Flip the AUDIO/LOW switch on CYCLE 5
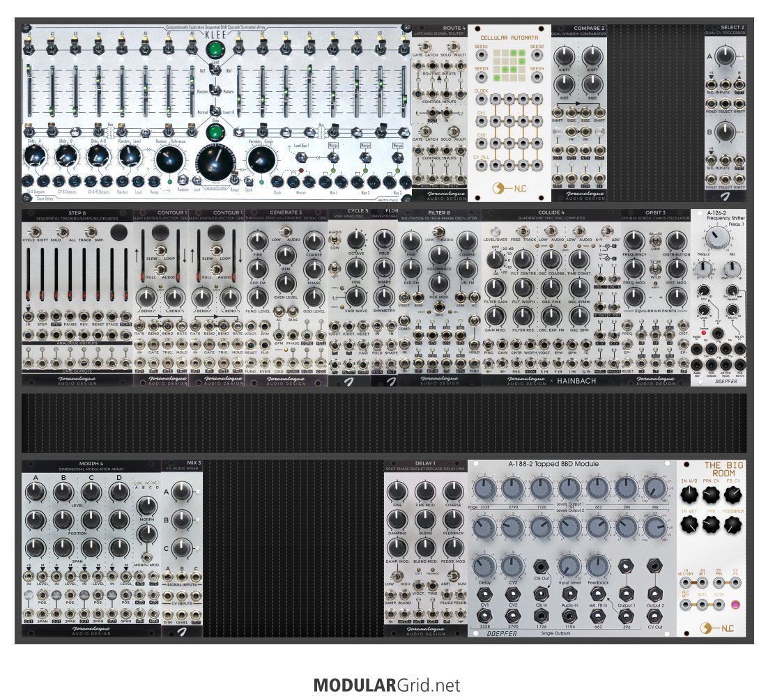Viewport: 775px width, 700px height. 335,239
